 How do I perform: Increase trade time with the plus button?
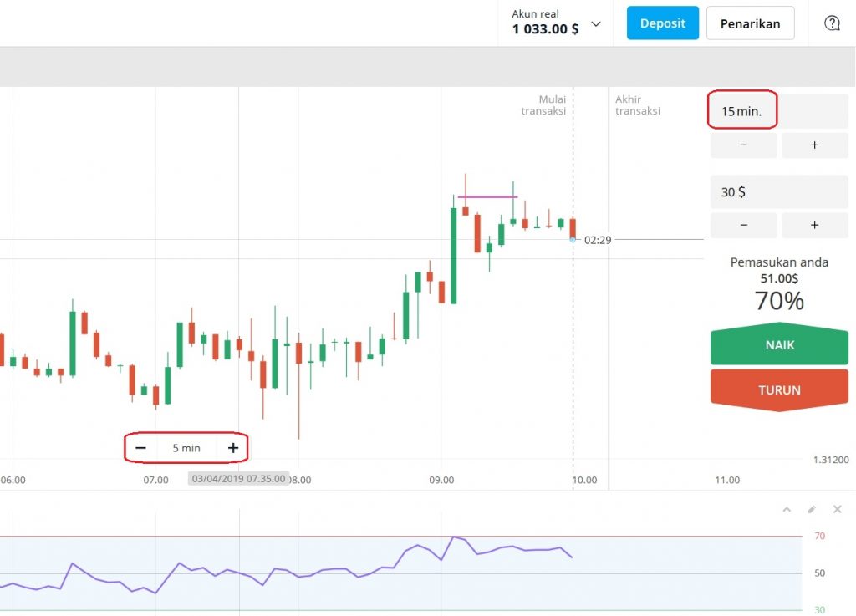point(814,145)
